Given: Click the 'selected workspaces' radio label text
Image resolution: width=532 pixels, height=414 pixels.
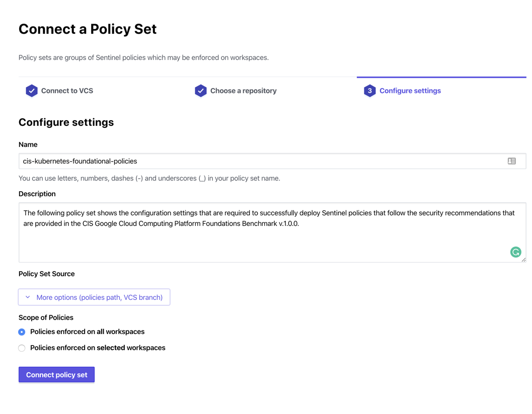Looking at the screenshot, I should click(x=98, y=348).
